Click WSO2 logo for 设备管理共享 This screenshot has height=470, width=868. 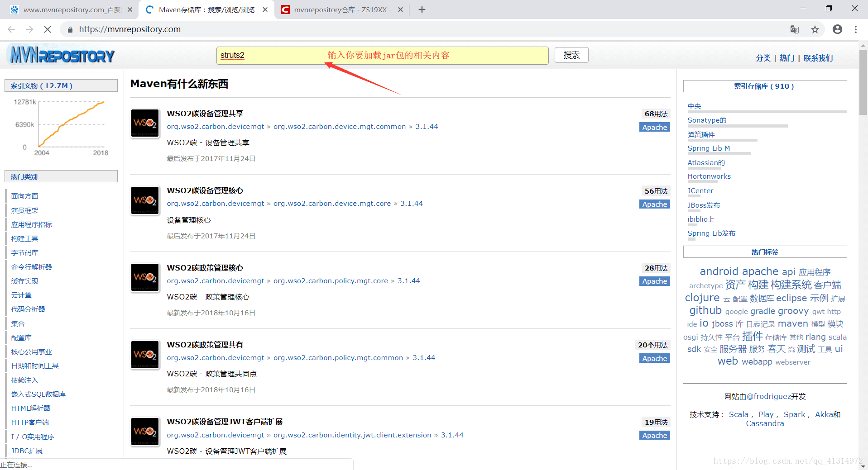(145, 123)
